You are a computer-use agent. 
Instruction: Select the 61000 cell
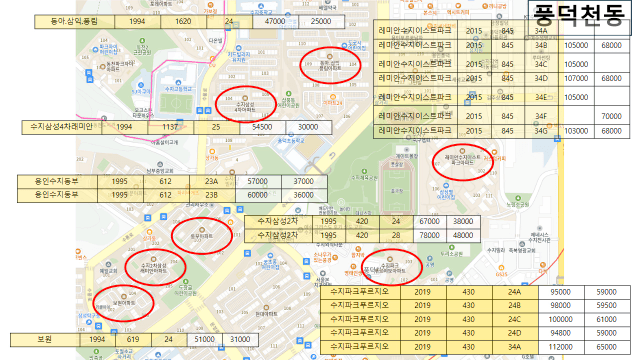point(607,320)
